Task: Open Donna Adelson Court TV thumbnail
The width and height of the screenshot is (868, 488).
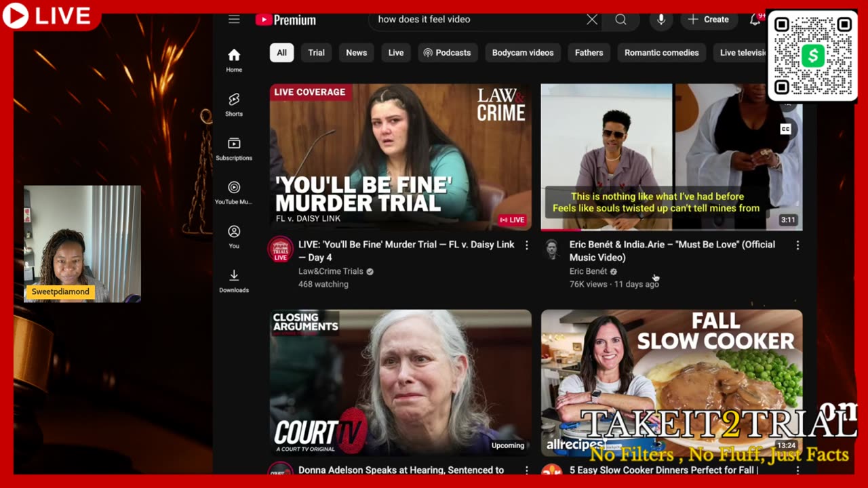Action: click(x=400, y=382)
